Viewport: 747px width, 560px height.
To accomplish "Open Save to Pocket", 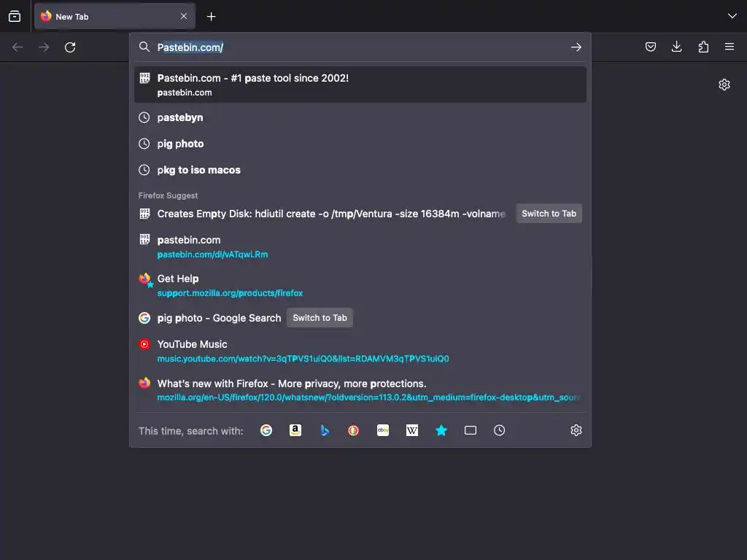I will [650, 47].
